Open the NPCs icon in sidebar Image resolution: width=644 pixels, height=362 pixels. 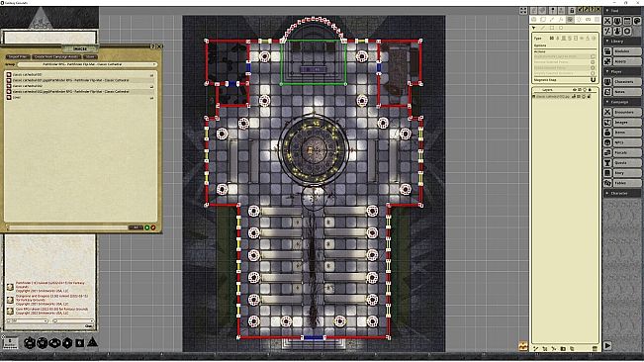[x=607, y=142]
